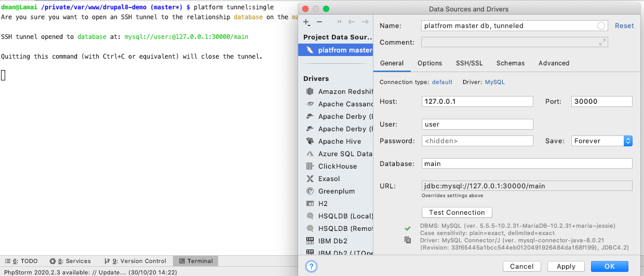
Task: Confirm with the OK button
Action: (610, 266)
